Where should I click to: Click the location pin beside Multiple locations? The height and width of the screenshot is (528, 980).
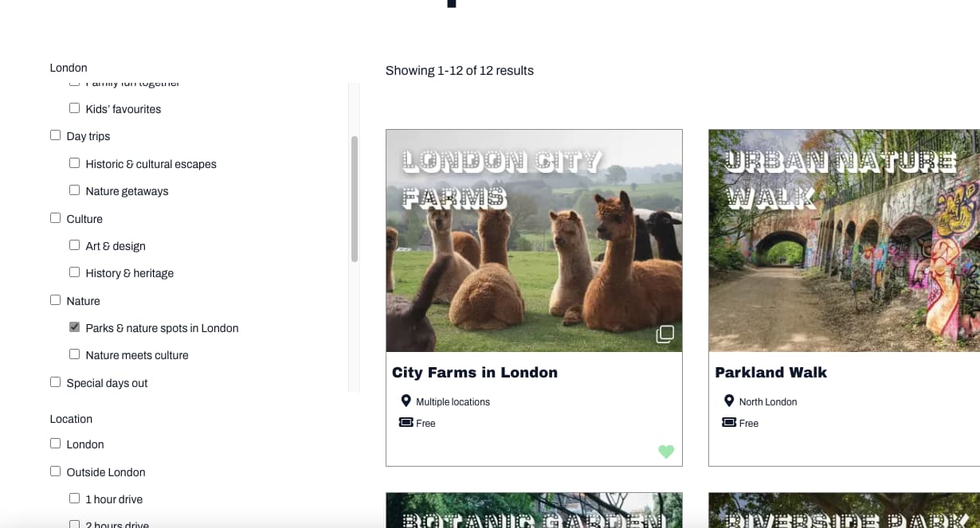click(x=406, y=401)
